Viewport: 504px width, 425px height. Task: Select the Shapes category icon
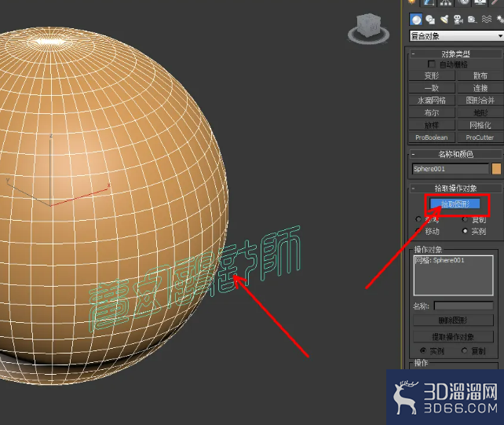(x=430, y=20)
